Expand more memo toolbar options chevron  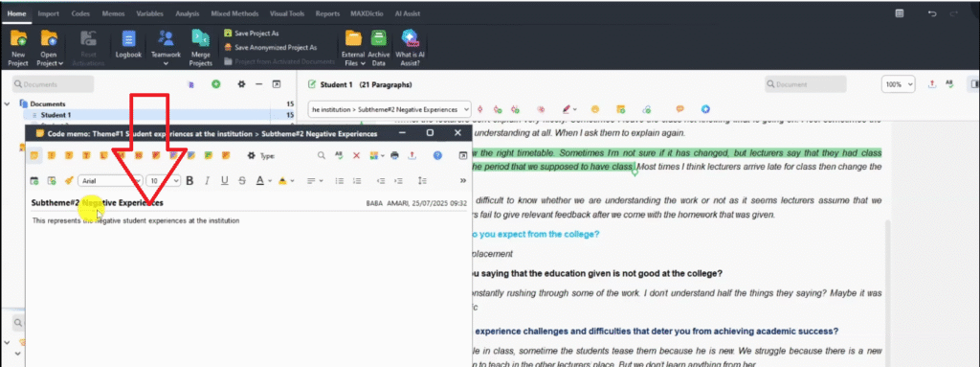coord(463,181)
